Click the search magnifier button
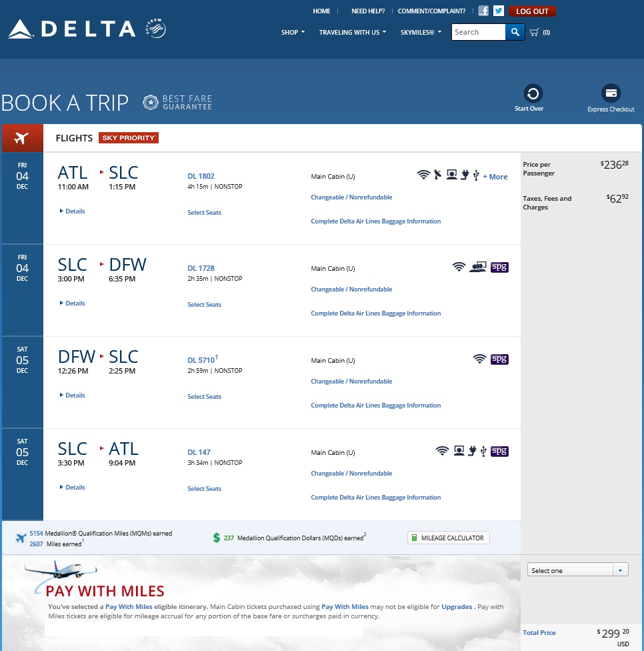The image size is (644, 651). 515,32
